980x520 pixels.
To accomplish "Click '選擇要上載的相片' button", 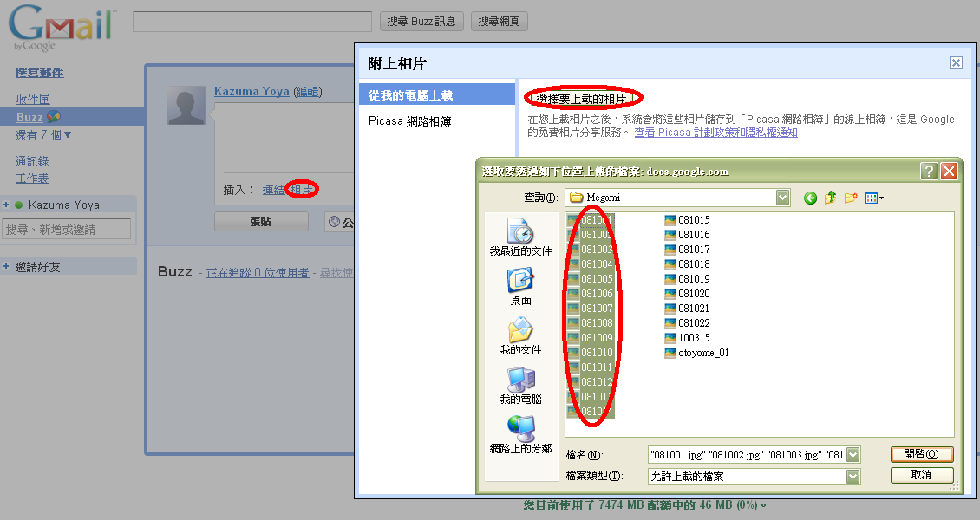I will tap(581, 99).
